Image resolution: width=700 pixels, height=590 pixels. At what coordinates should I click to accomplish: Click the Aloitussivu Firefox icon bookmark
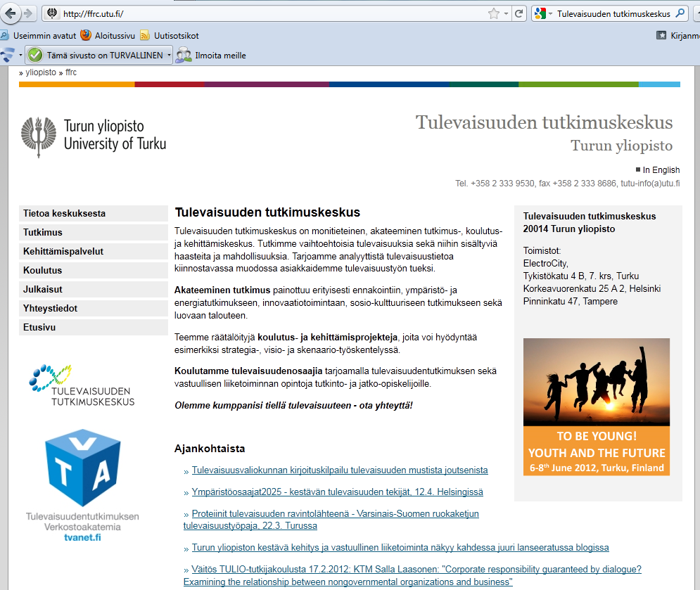coord(86,35)
